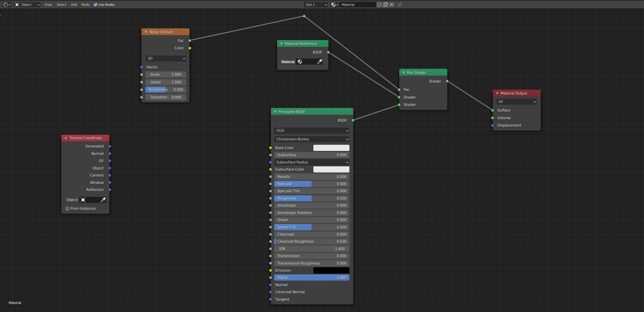The image size is (644, 312).
Task: Click the Material name field in header
Action: tap(358, 5)
